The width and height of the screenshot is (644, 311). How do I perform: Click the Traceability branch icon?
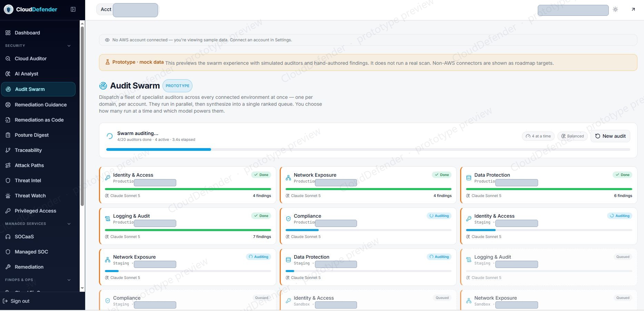point(8,150)
